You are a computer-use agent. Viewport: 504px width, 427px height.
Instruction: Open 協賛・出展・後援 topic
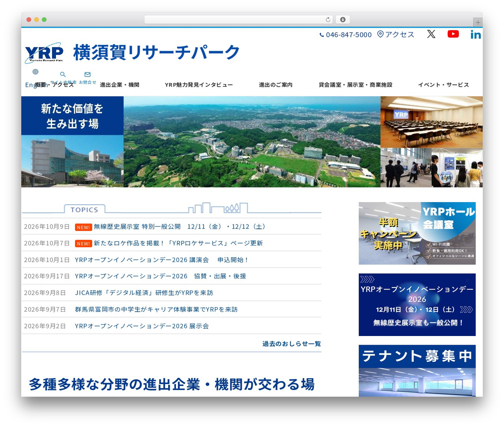click(161, 276)
